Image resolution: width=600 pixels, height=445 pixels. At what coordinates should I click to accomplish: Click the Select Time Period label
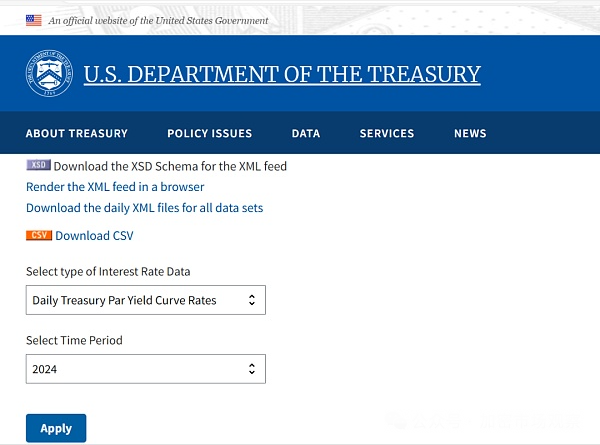coord(74,340)
